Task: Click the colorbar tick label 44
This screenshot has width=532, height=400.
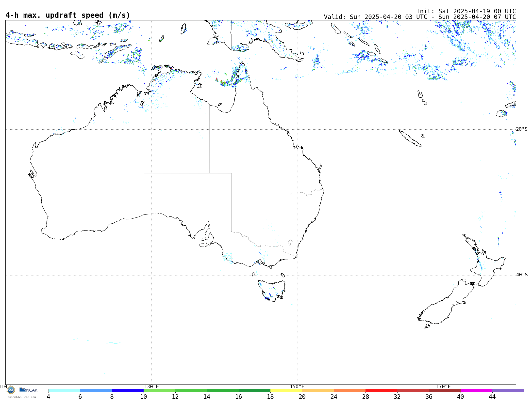Action: tap(492, 397)
